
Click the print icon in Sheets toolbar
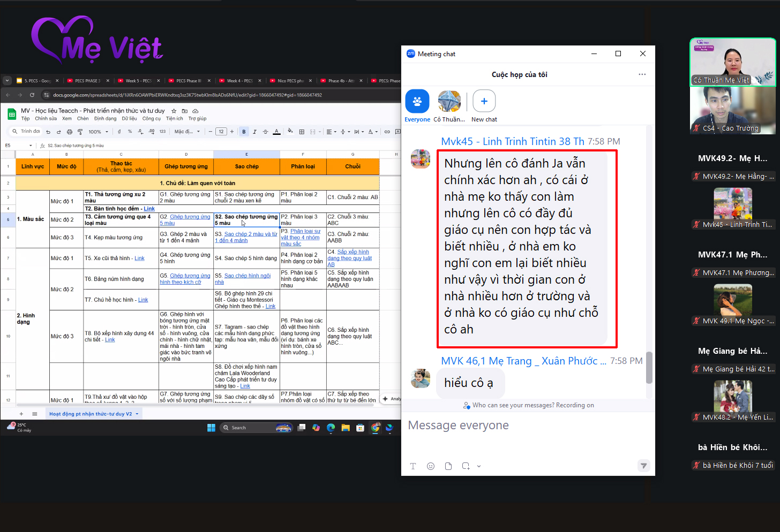click(69, 132)
